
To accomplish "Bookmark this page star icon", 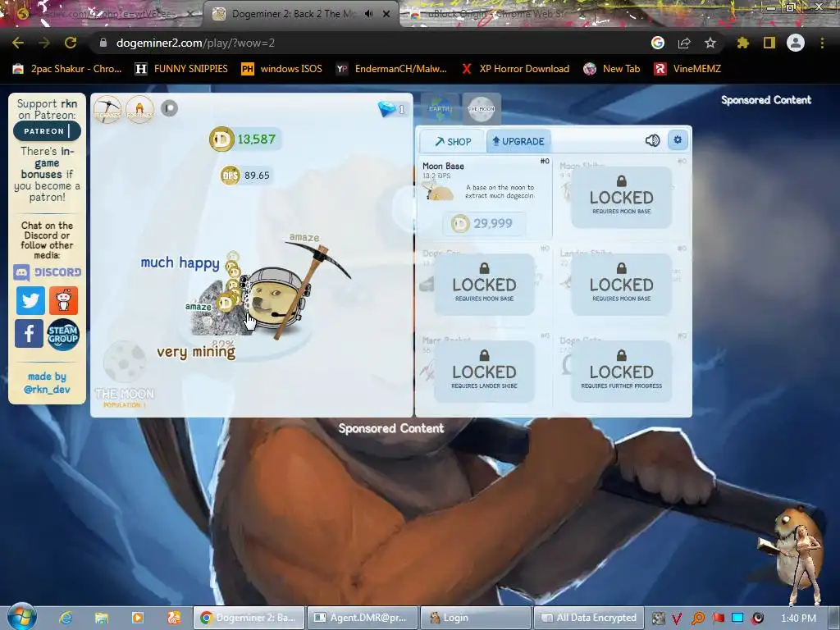I will click(710, 43).
